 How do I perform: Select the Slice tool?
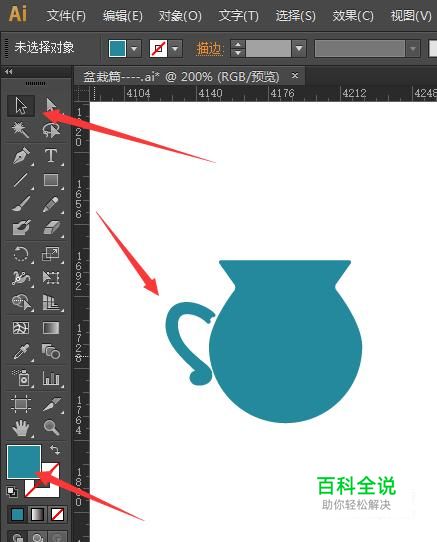point(51,404)
